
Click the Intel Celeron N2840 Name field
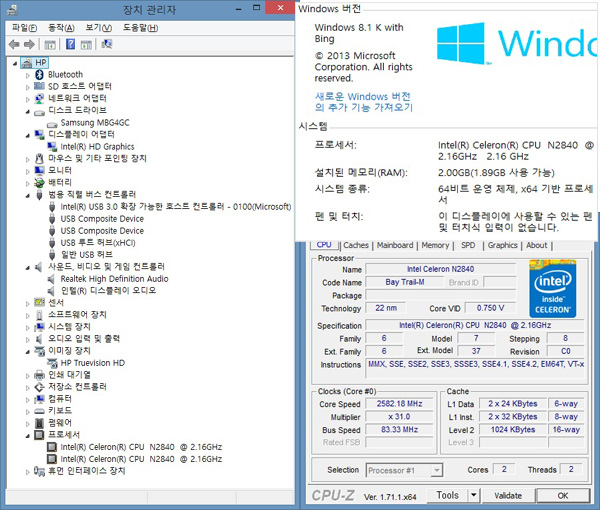coord(440,269)
